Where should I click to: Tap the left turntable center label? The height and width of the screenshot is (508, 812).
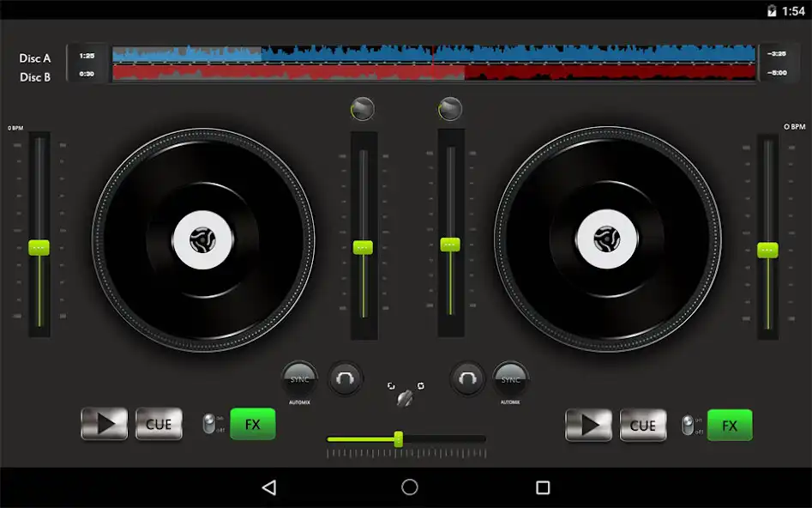click(202, 240)
